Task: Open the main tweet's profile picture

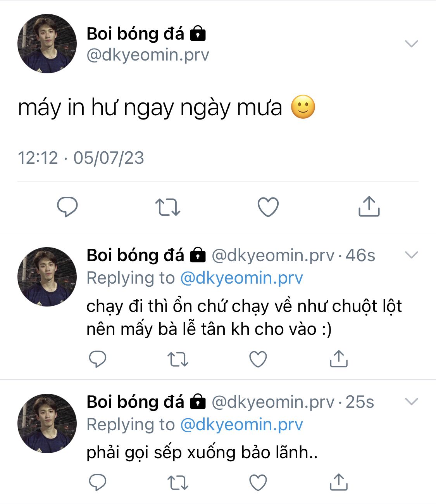Action: pos(47,43)
